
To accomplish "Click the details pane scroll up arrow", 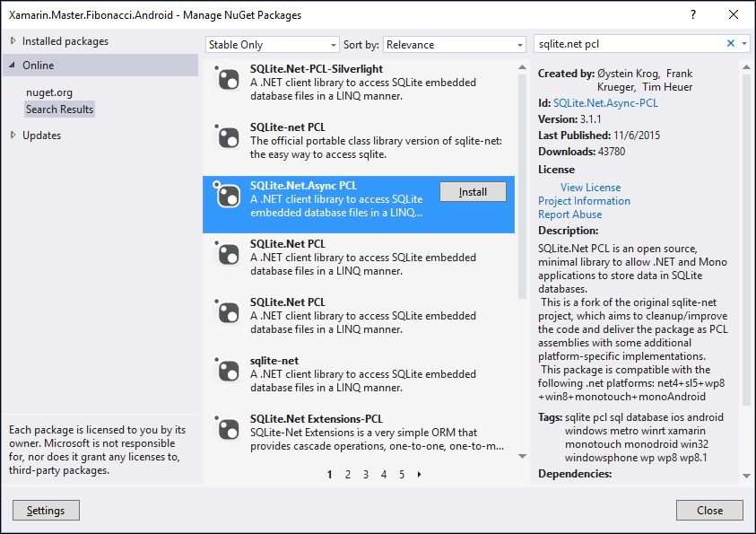I will pos(746,67).
